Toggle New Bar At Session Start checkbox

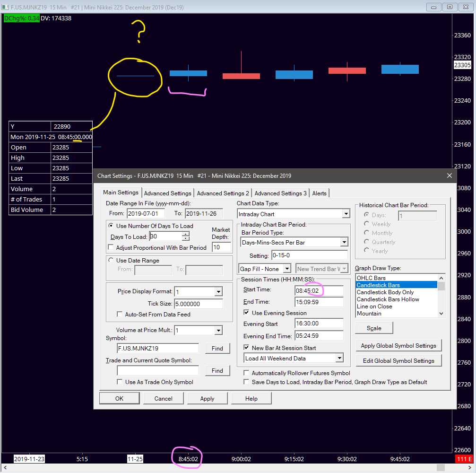(x=246, y=347)
